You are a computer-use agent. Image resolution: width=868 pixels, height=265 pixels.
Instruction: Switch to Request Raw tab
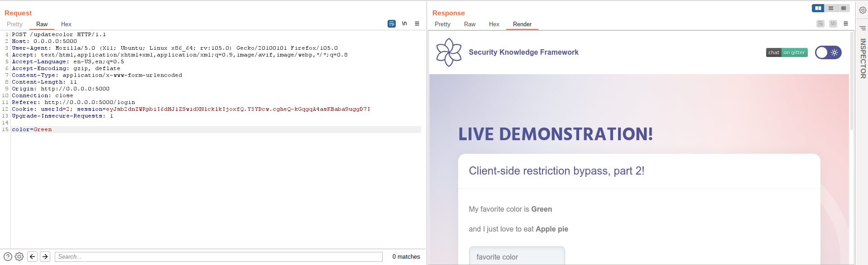coord(42,24)
